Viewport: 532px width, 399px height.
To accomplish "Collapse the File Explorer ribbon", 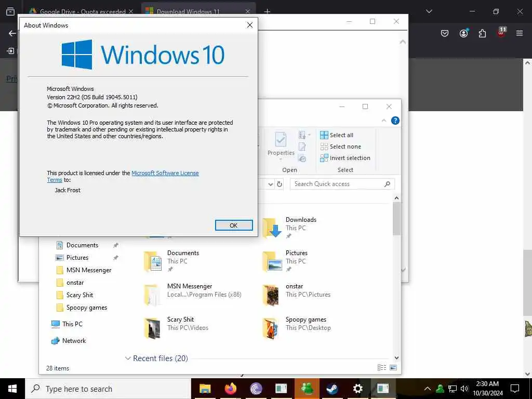I will point(384,121).
